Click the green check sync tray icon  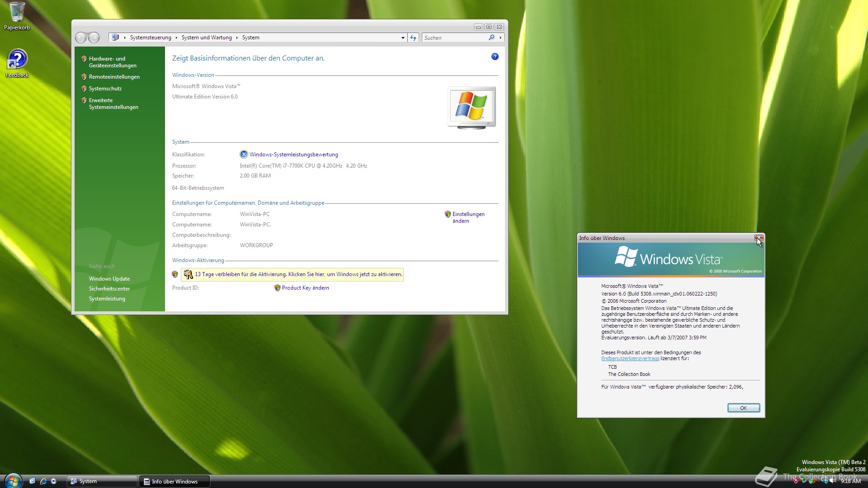812,481
